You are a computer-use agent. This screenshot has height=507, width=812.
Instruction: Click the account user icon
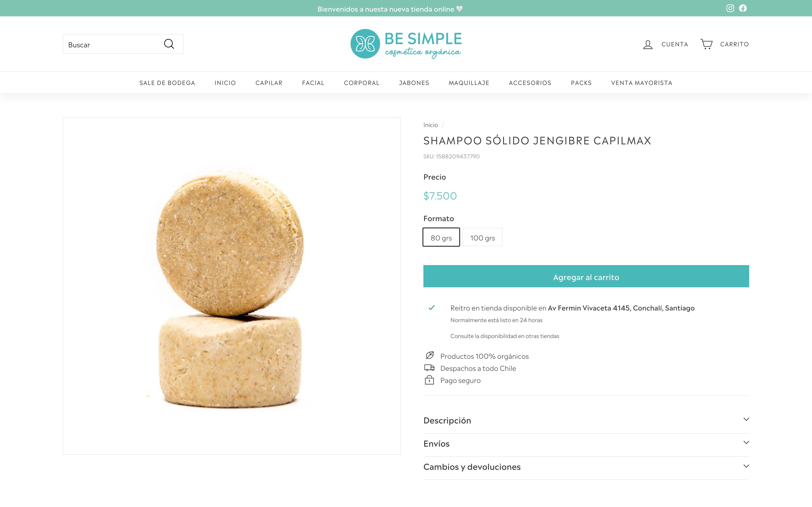click(648, 44)
